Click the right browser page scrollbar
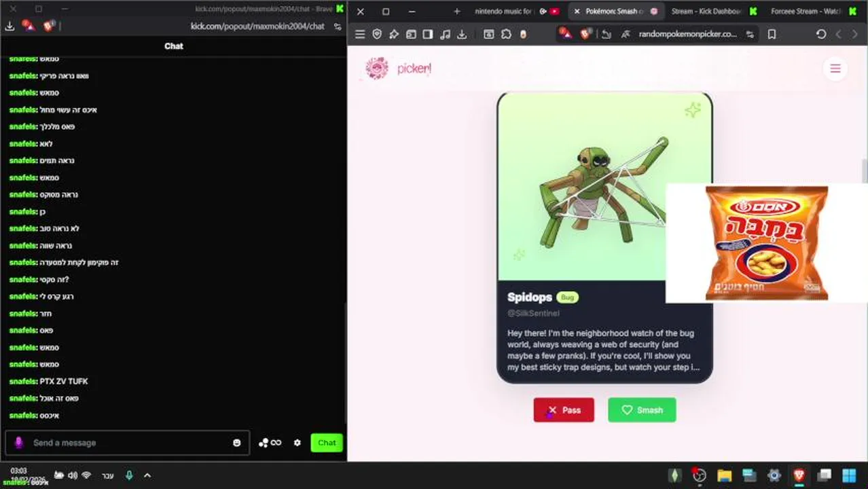Viewport: 868px width, 489px height. coord(865,170)
